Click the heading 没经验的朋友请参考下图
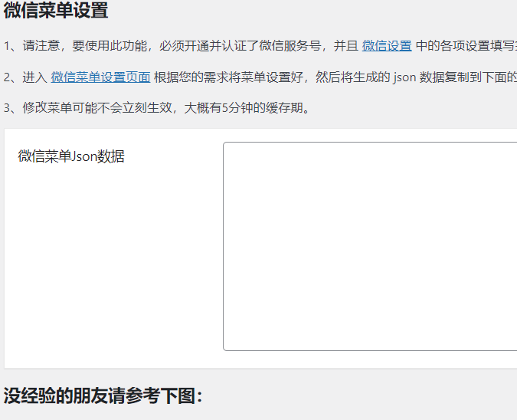Viewport: 517px width, 420px height. 103,395
